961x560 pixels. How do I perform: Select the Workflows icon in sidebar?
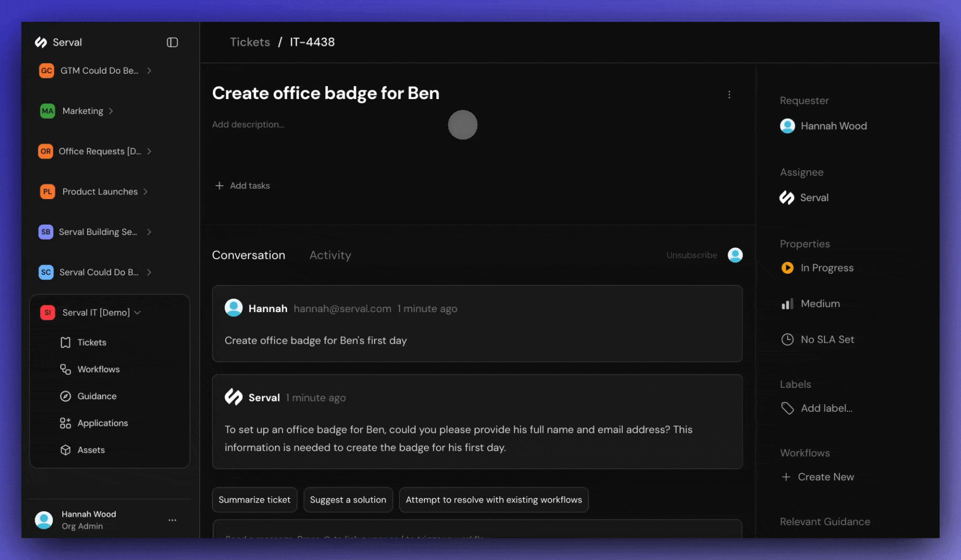(x=65, y=369)
